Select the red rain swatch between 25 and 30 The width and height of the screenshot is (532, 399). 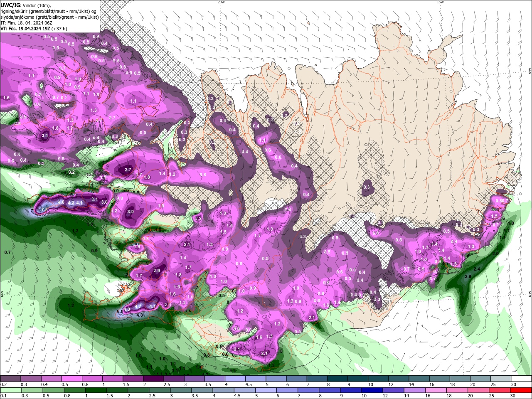(499, 390)
